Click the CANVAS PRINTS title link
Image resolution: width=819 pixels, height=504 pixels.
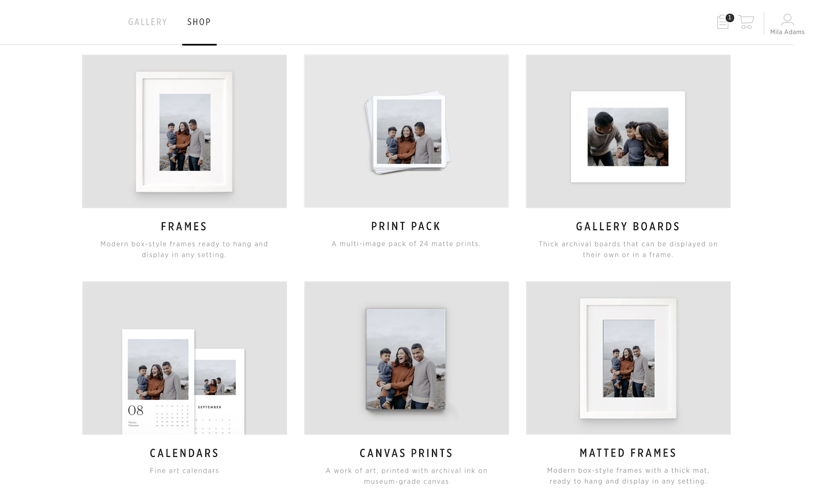coord(406,453)
